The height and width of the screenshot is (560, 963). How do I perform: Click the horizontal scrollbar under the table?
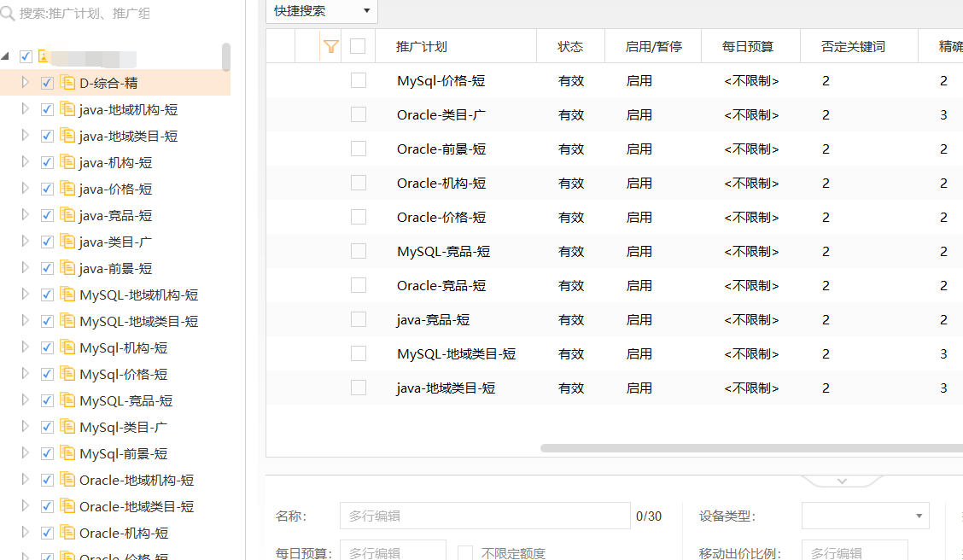point(752,448)
